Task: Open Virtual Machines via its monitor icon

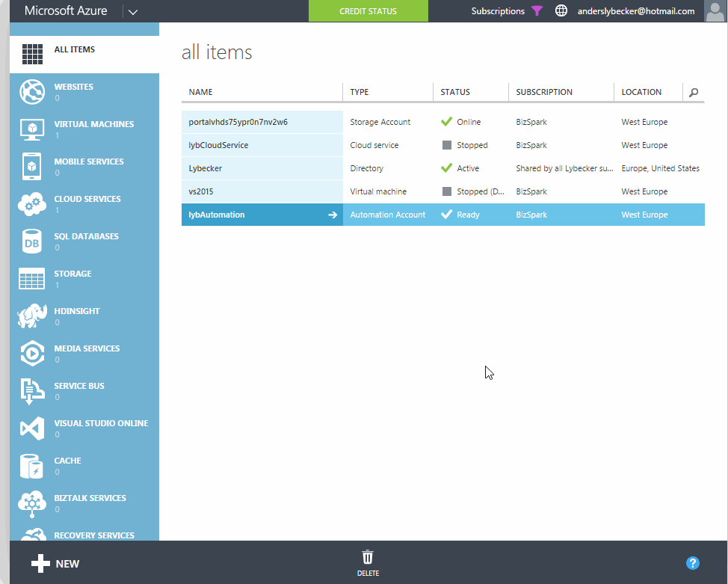Action: coord(32,129)
